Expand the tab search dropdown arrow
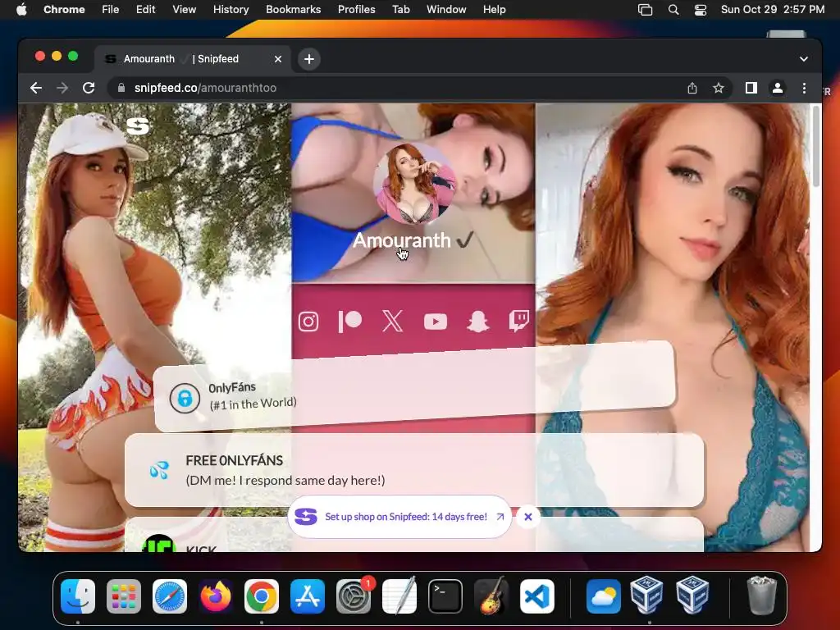Image resolution: width=840 pixels, height=630 pixels. 804,59
